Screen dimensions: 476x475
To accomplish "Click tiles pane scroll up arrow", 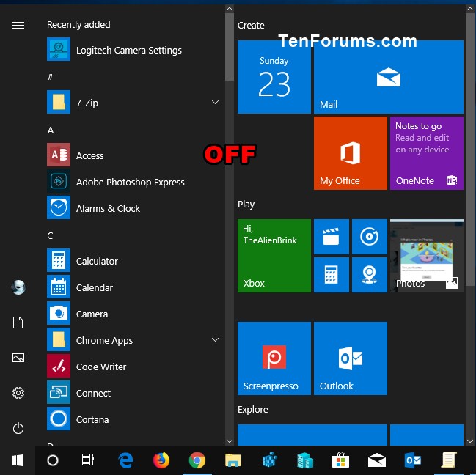I will point(470,9).
